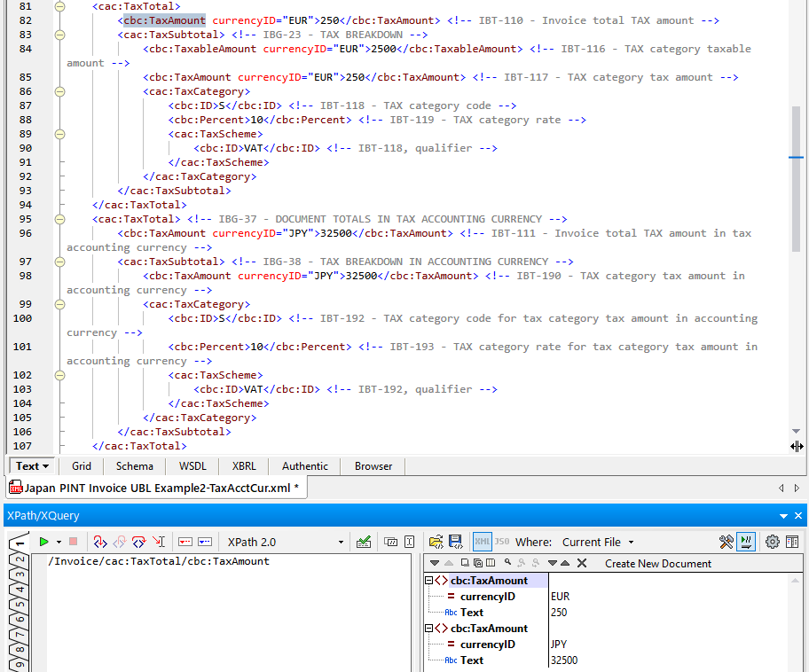Select the Japan PINT Invoice UBL Example2 file tab

point(156,488)
